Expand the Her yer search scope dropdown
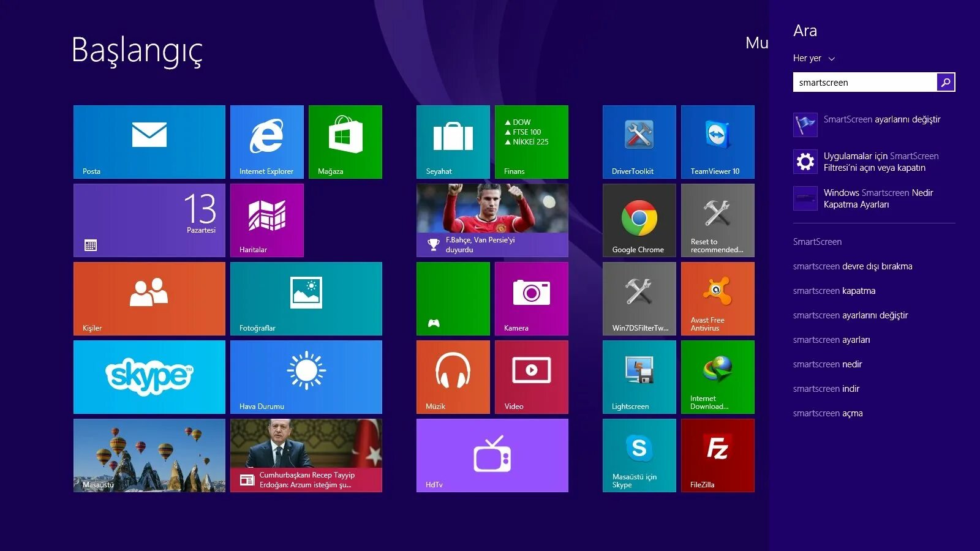Viewport: 980px width, 551px height. tap(814, 58)
